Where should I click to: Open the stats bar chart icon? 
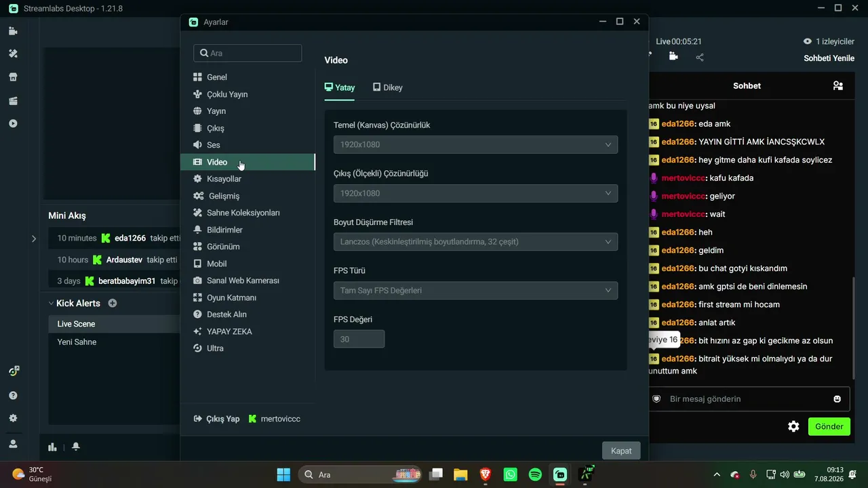click(x=52, y=447)
